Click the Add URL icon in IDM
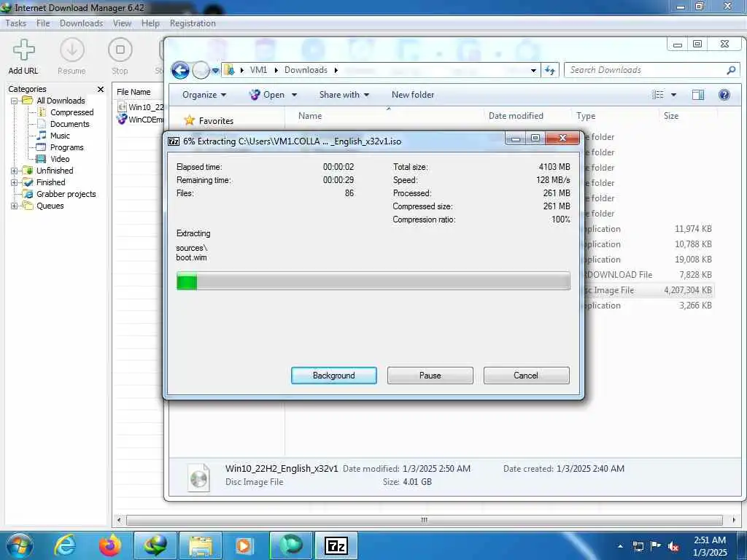747x560 pixels. 23,50
